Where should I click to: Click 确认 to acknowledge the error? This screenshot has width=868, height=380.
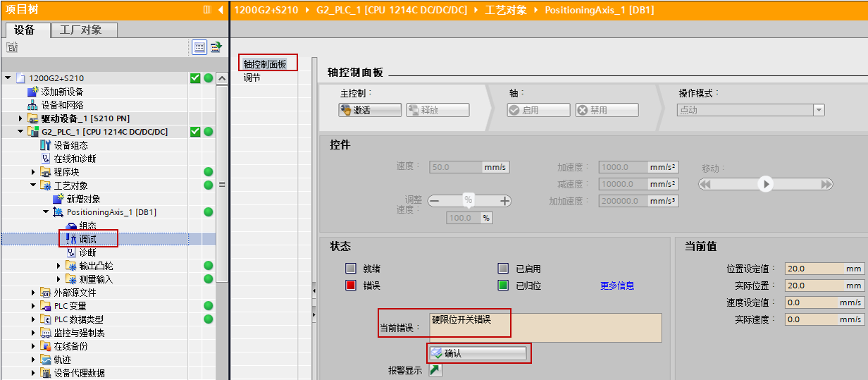tap(478, 353)
